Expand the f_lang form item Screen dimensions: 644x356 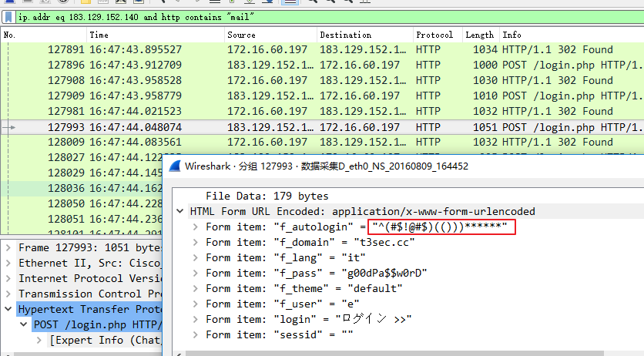(x=196, y=258)
